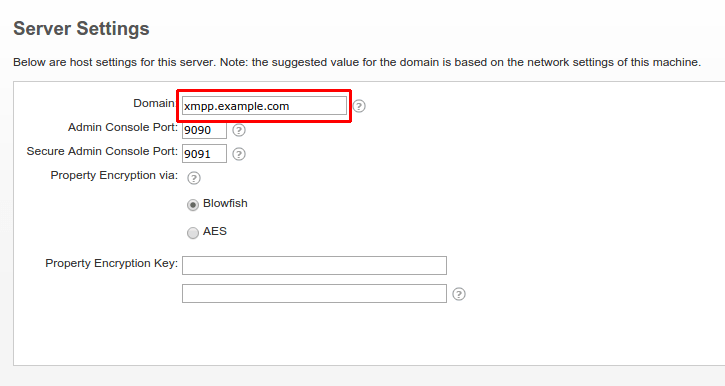Screen dimensions: 725x386
Task: Click the AES option label
Action: click(x=215, y=231)
